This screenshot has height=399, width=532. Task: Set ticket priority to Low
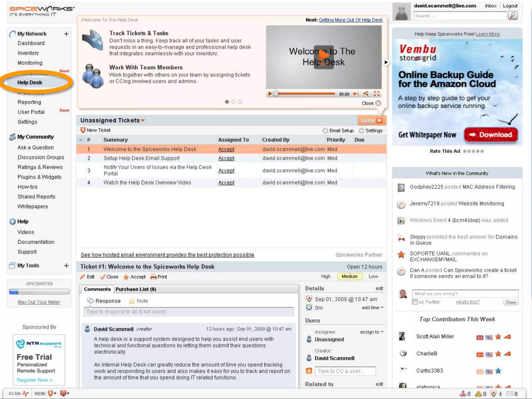(373, 276)
